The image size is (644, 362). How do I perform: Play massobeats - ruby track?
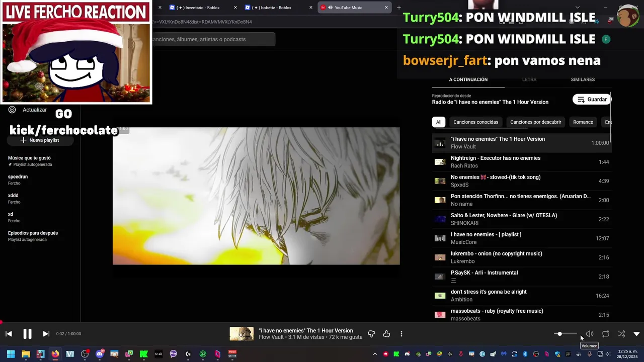click(x=522, y=315)
